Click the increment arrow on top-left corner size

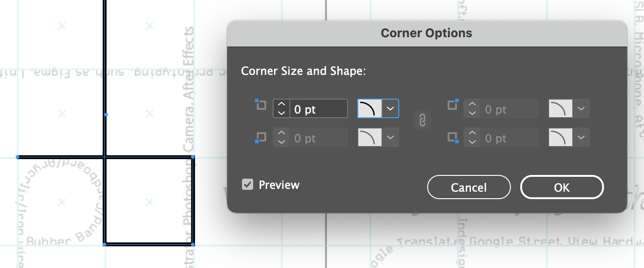tap(282, 105)
